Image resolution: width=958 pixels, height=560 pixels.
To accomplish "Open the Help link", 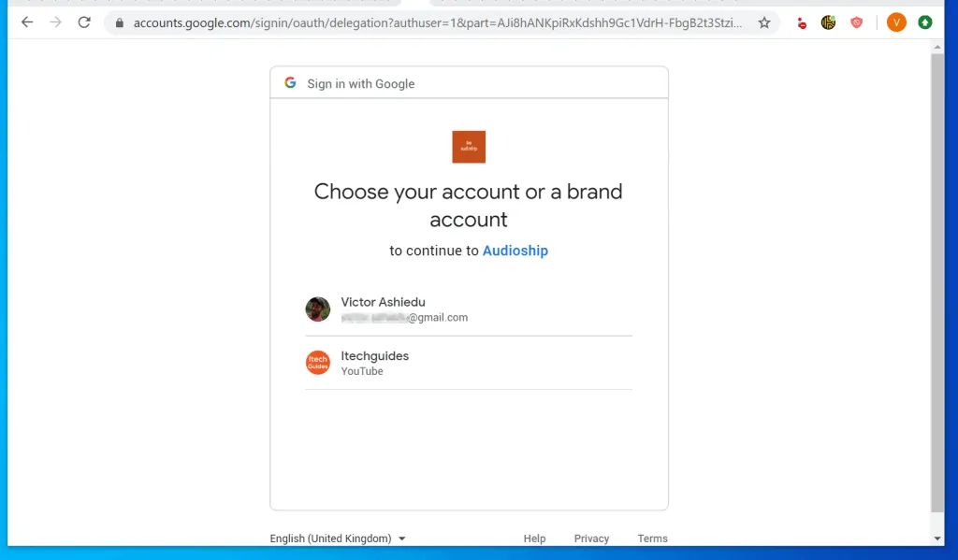I will 534,538.
